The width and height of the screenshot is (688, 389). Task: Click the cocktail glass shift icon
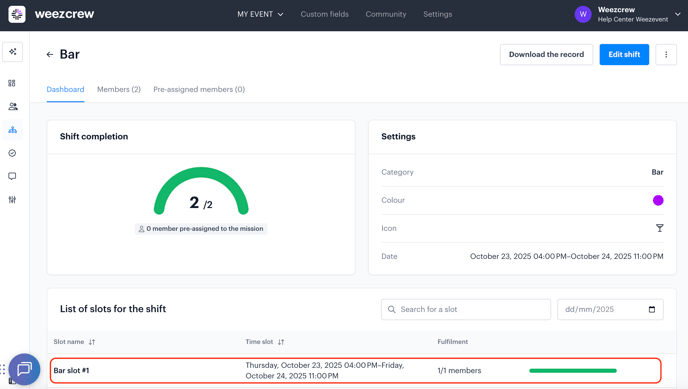[659, 228]
